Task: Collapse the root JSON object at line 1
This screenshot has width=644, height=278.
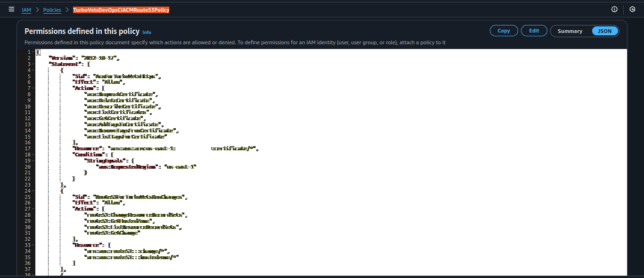Action: [x=33, y=52]
